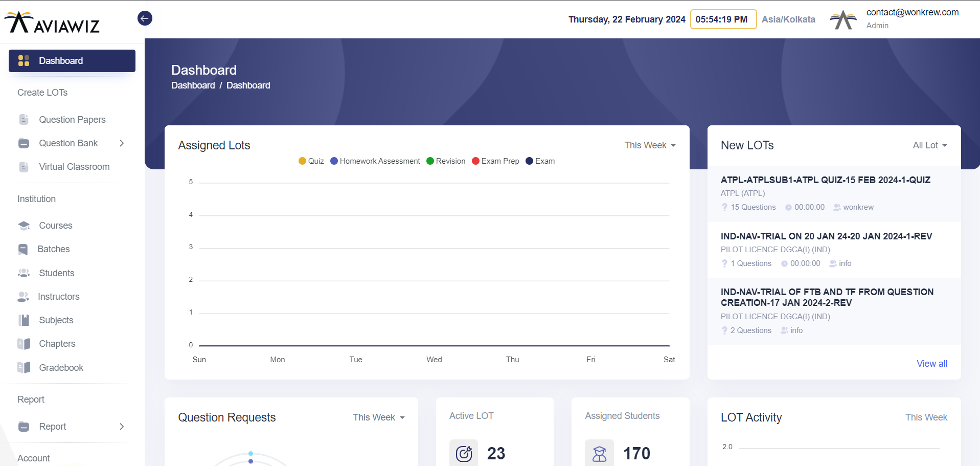Click ATPL (ATPL) course label
Image resolution: width=980 pixels, height=466 pixels.
click(743, 193)
